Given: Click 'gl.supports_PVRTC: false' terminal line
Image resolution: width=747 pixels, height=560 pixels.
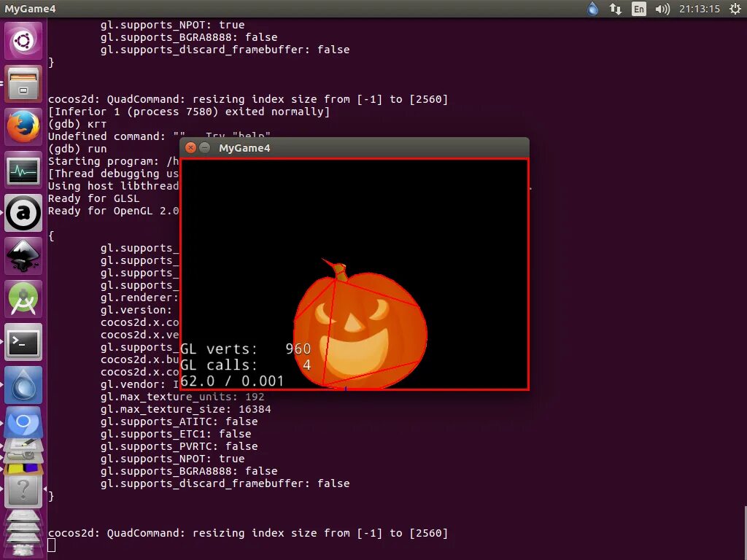Looking at the screenshot, I should click(x=179, y=446).
